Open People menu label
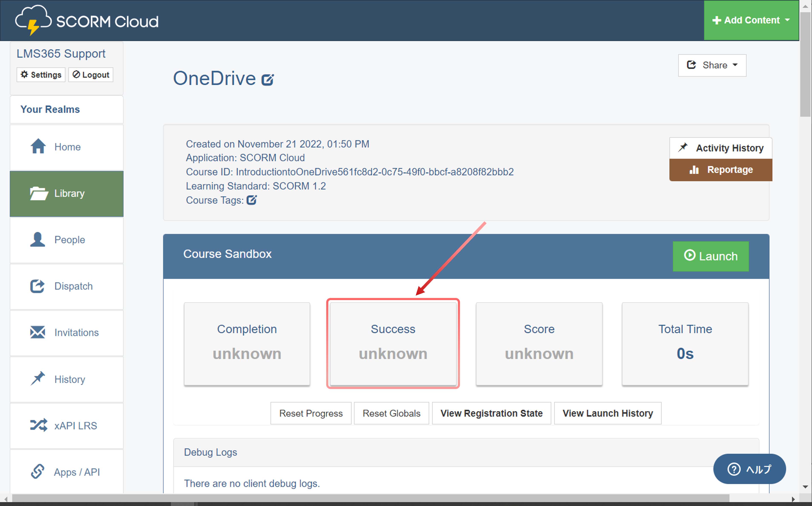The width and height of the screenshot is (812, 506). click(70, 240)
